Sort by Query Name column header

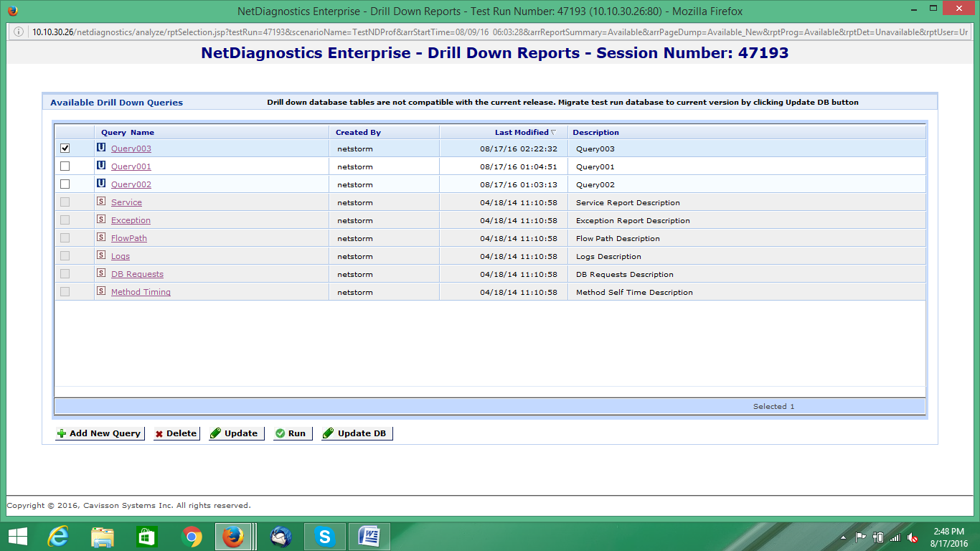coord(212,132)
